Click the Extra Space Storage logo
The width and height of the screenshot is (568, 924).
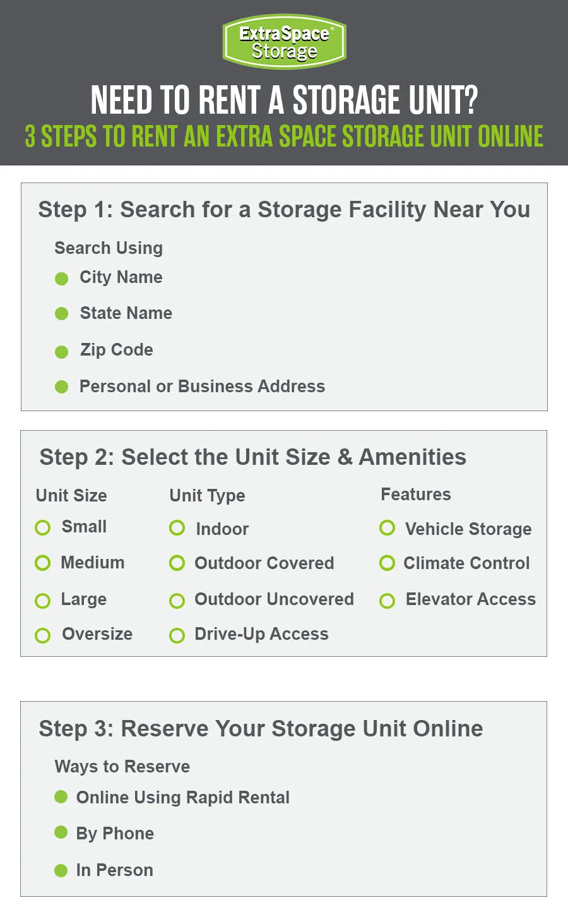coord(284,42)
